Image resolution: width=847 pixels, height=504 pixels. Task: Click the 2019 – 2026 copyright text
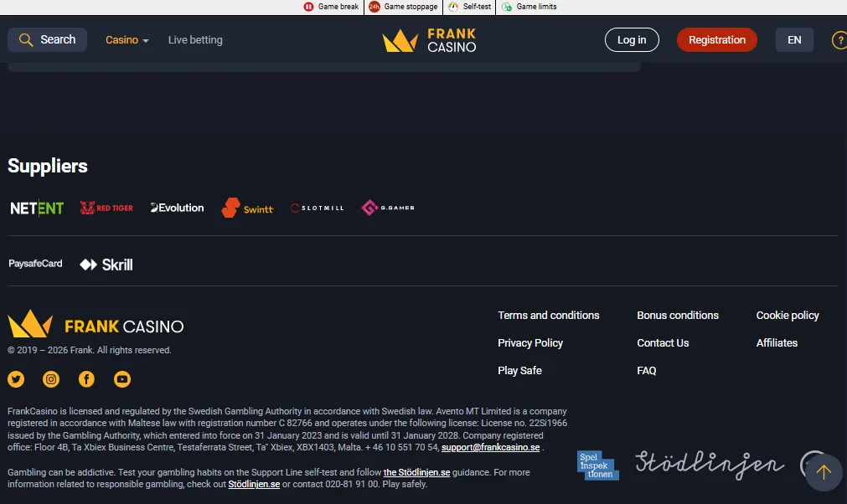pos(89,350)
